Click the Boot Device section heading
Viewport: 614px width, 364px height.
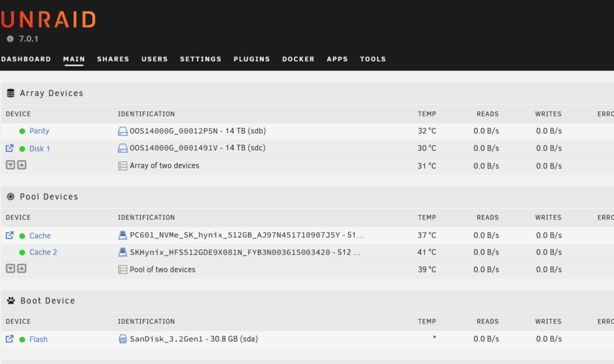48,301
